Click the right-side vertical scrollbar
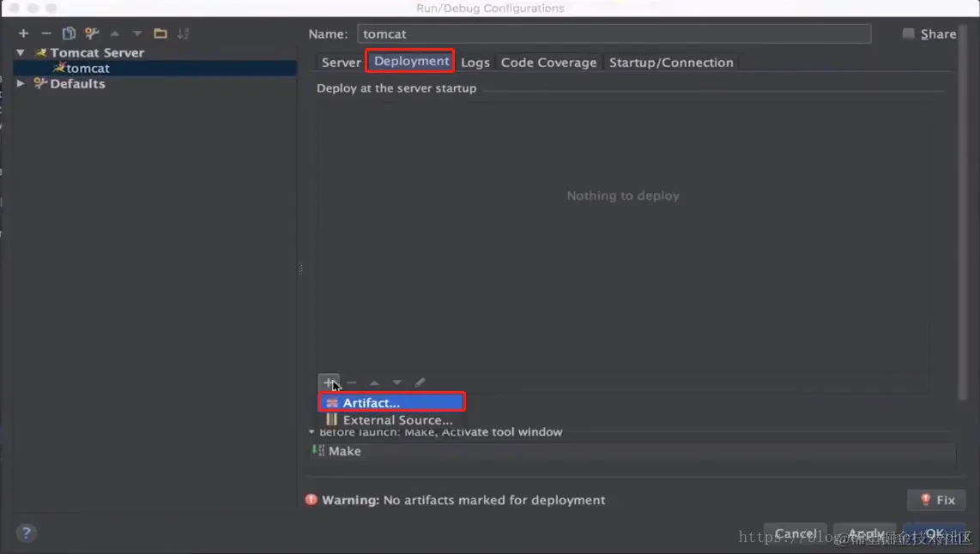This screenshot has height=554, width=980. click(x=963, y=213)
